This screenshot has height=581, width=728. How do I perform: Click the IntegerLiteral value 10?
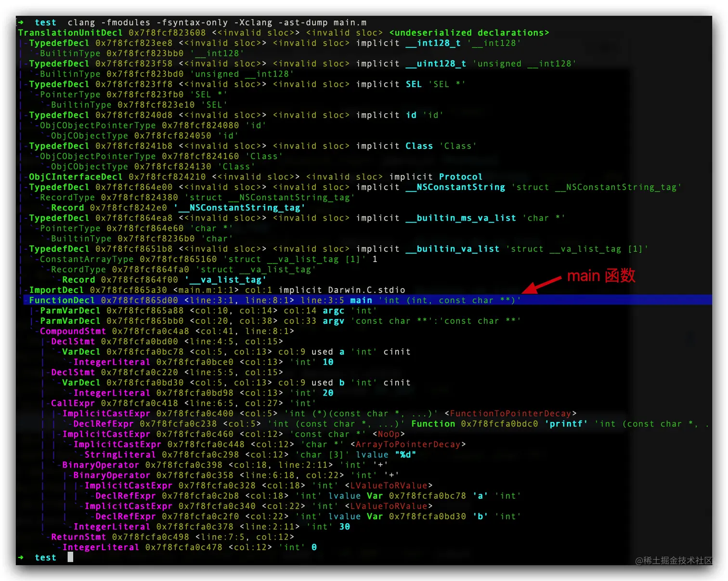coord(327,362)
